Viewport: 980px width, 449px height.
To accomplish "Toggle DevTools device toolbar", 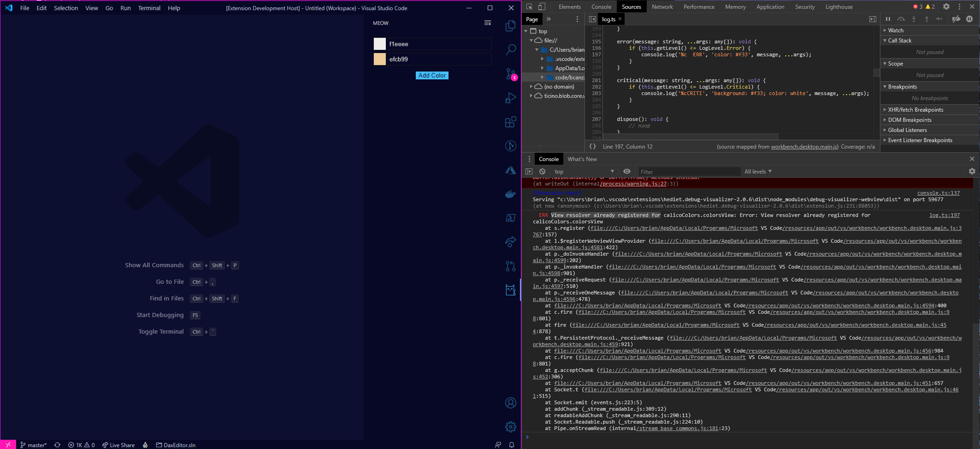I will pos(542,6).
